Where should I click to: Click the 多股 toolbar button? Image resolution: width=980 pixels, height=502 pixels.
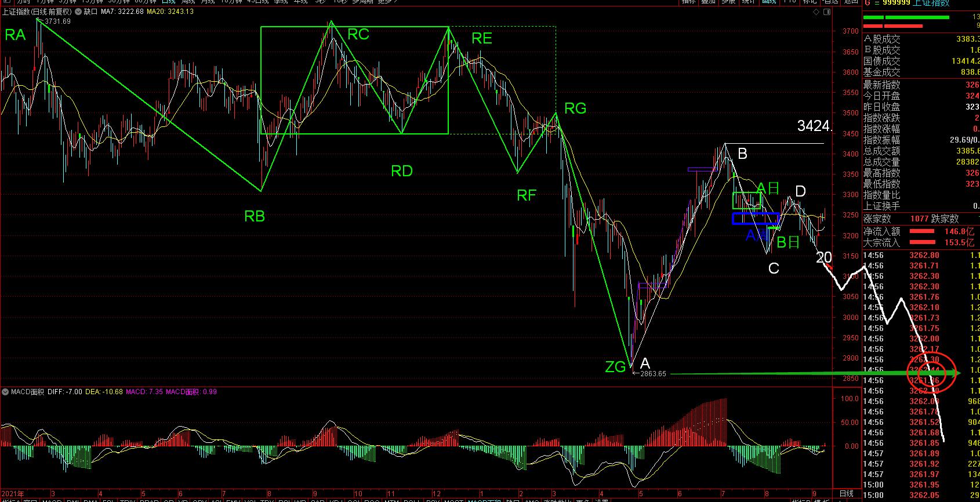point(728,2)
